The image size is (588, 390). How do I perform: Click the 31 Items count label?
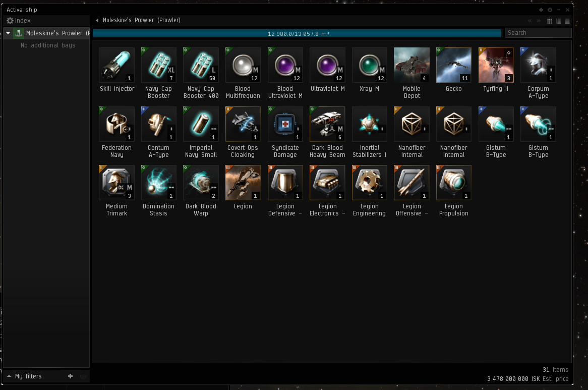coord(555,370)
